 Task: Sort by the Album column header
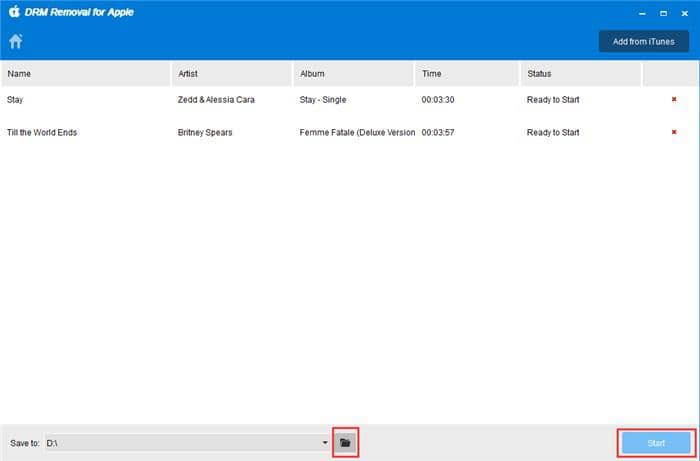(354, 74)
